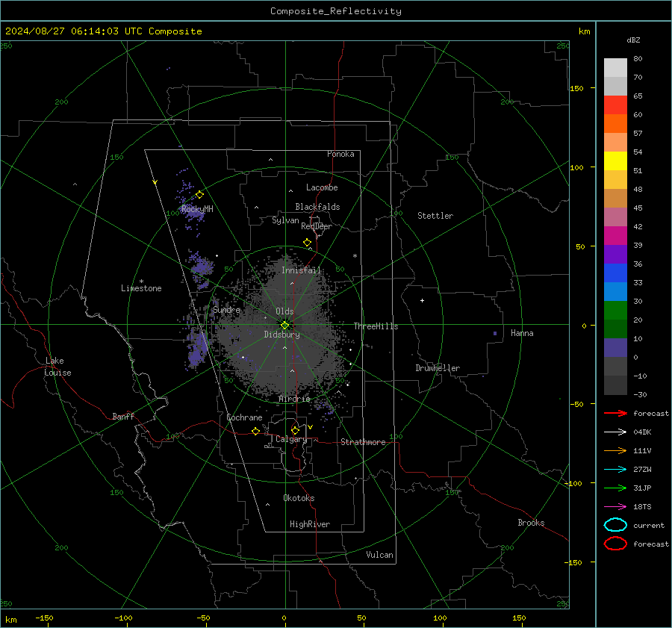
Task: Click the white plus marker west of Hanna
Action: pos(422,300)
